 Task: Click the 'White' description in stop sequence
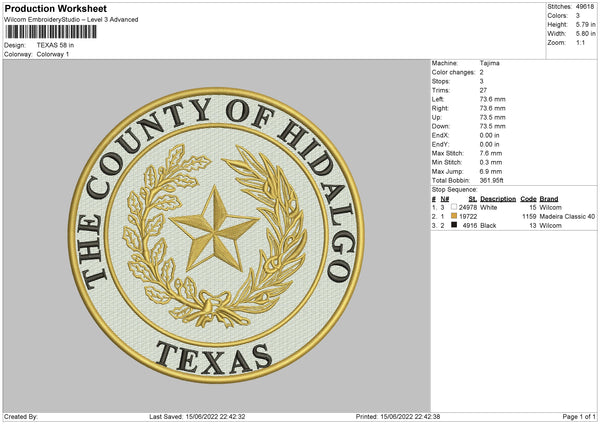tap(489, 207)
